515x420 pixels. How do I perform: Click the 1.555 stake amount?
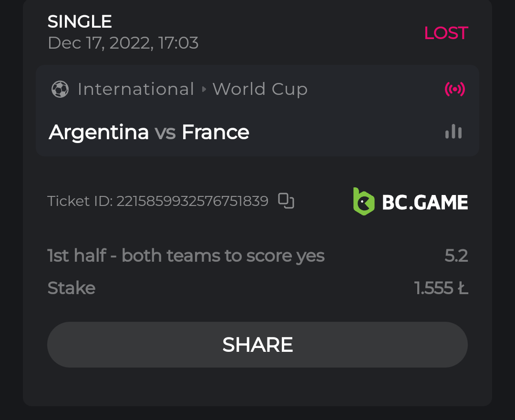(441, 288)
